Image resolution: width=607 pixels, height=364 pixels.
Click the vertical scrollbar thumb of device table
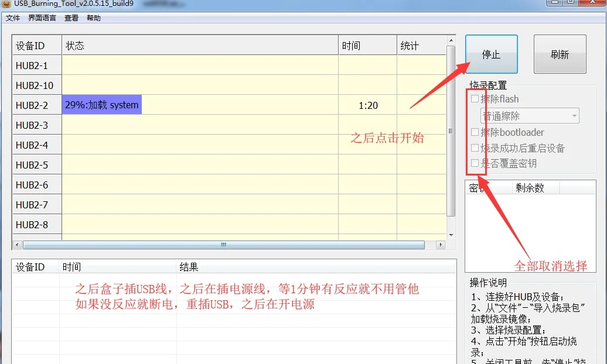click(x=451, y=131)
